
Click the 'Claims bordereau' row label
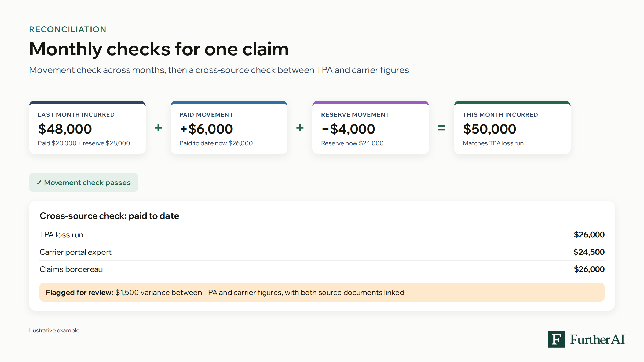[x=71, y=269]
